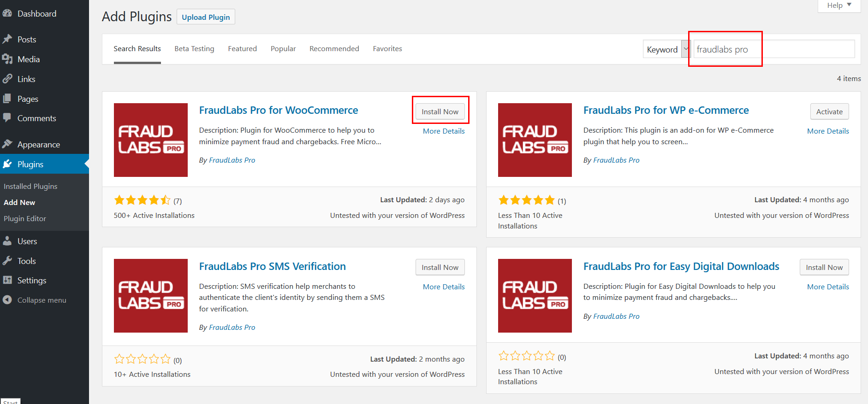Open the Popular plugins tab
This screenshot has height=404, width=868.
(x=283, y=49)
